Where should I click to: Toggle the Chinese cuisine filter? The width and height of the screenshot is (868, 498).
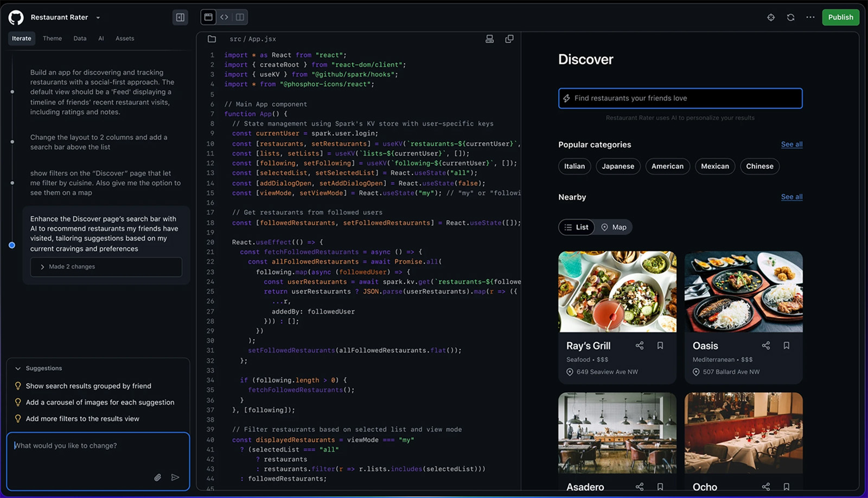759,166
